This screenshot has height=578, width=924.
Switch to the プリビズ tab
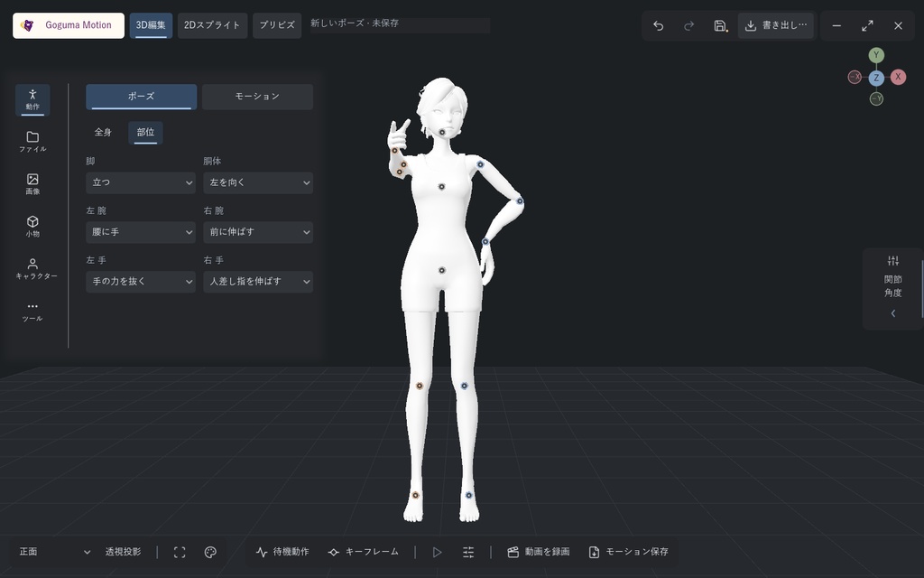(x=277, y=25)
